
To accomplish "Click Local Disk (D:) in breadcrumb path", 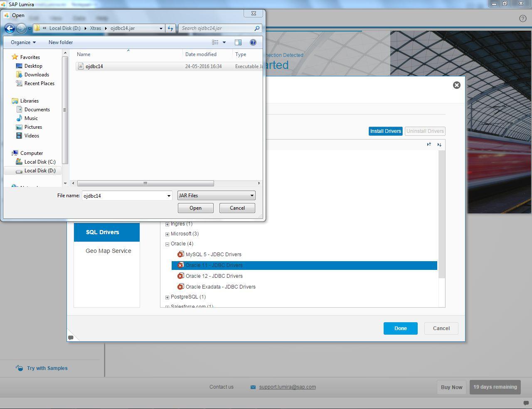I will 65,28.
